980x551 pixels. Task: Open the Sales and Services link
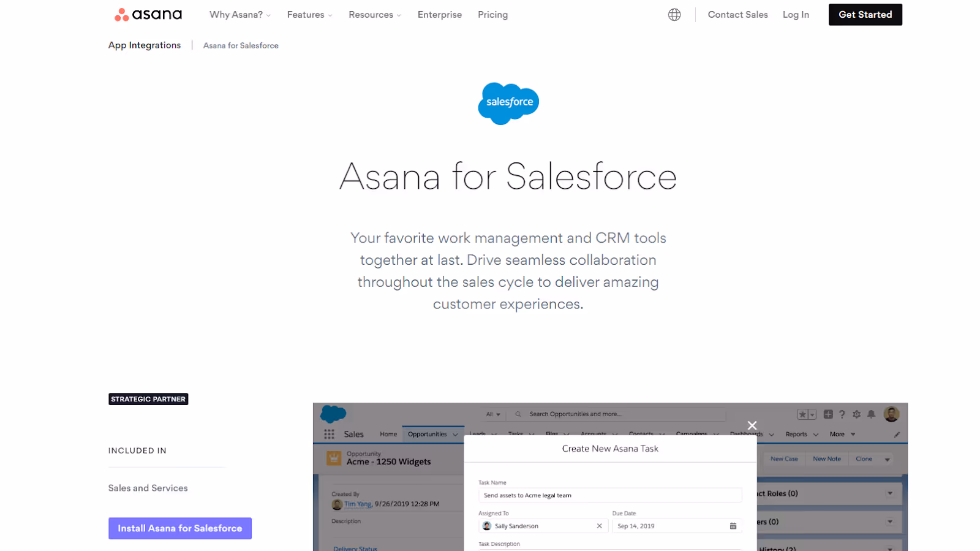click(x=148, y=488)
